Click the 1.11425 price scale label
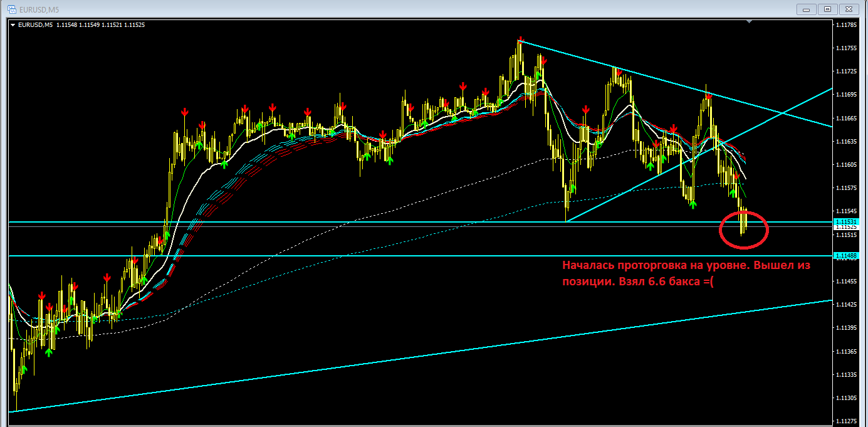Image resolution: width=868 pixels, height=427 pixels. coord(847,304)
